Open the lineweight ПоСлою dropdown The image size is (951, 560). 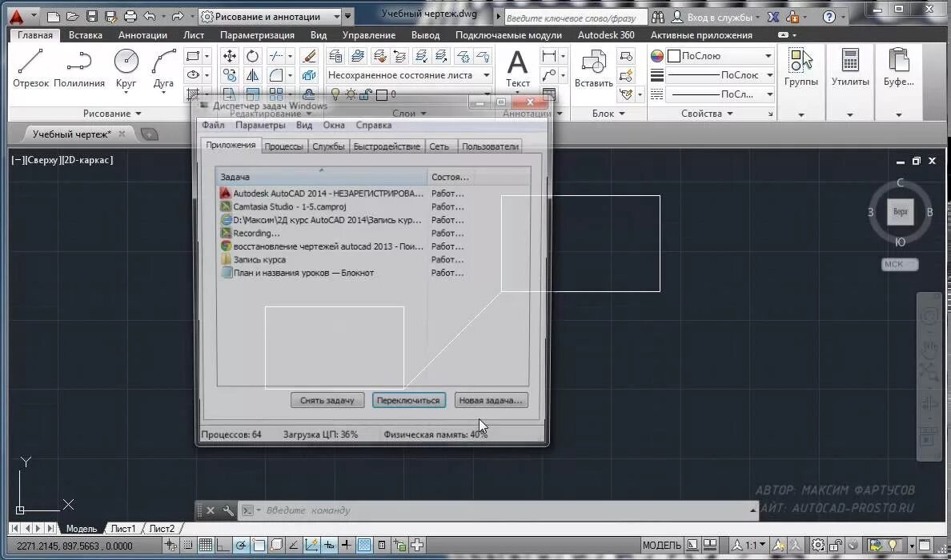(720, 75)
